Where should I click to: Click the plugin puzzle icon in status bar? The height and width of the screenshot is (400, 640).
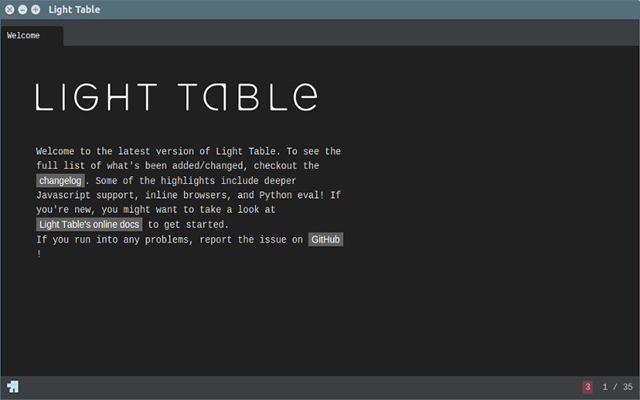tap(13, 387)
